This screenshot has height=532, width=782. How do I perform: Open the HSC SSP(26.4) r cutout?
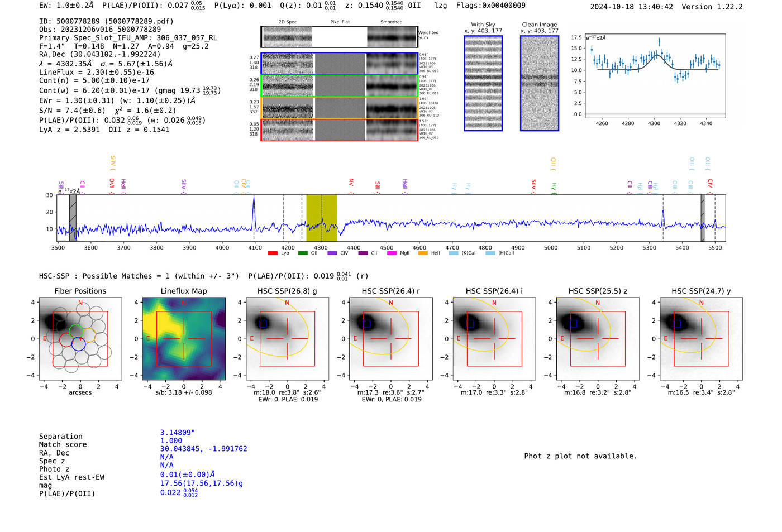point(391,339)
